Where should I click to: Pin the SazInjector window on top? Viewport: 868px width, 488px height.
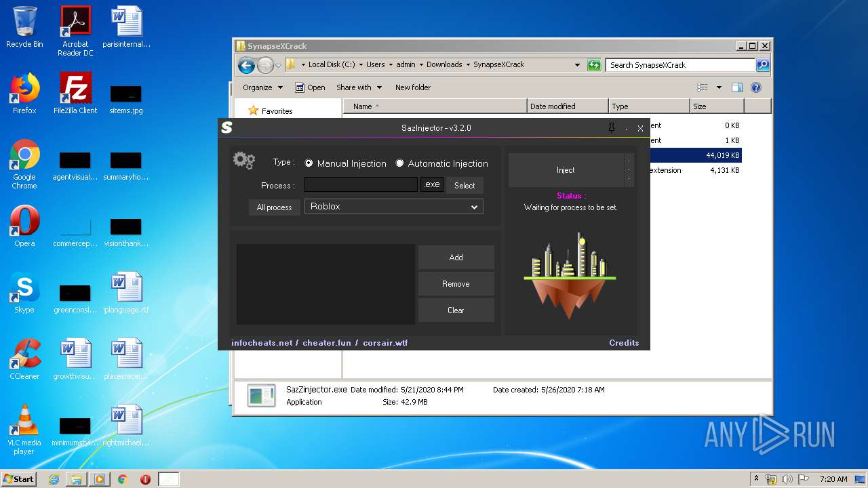[x=611, y=128]
